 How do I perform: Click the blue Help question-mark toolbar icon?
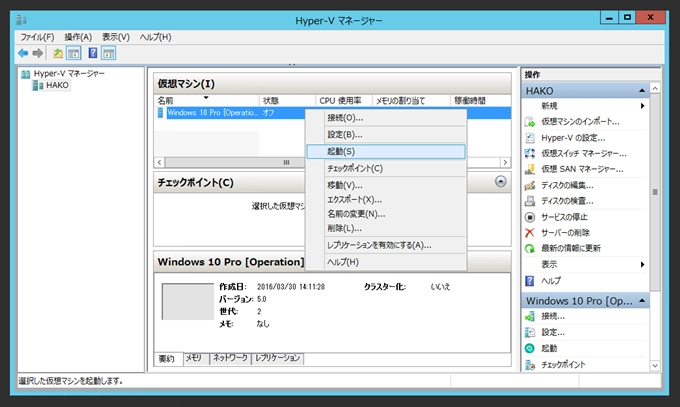click(x=93, y=53)
